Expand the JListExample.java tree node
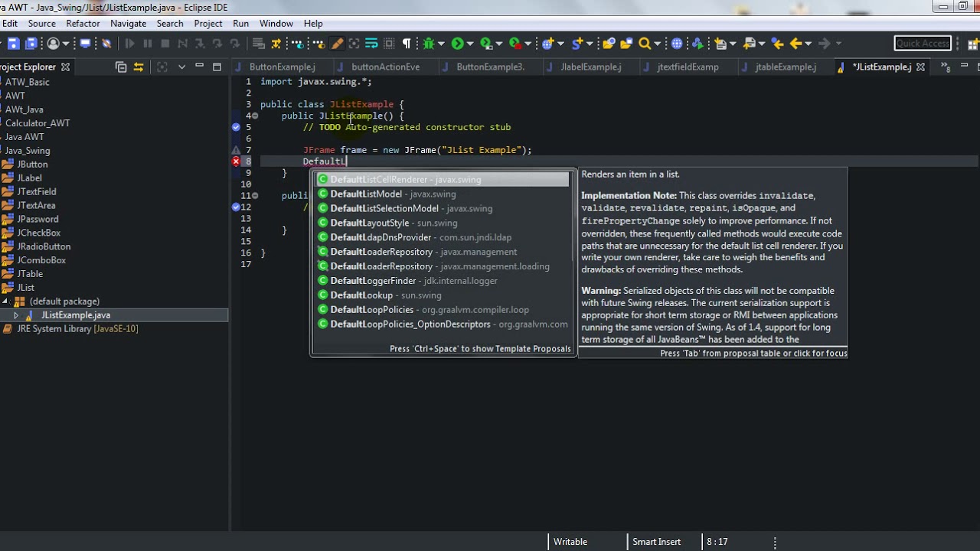This screenshot has height=551, width=980. pyautogui.click(x=16, y=315)
